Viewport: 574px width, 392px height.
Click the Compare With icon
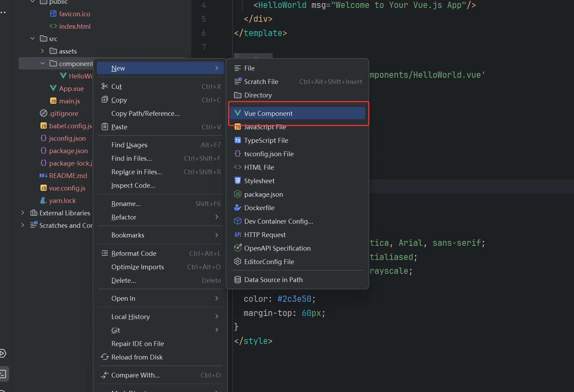click(104, 375)
